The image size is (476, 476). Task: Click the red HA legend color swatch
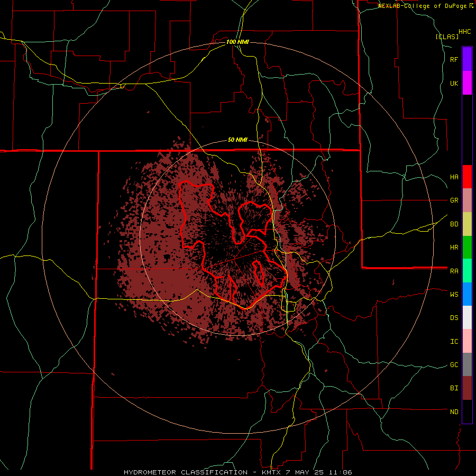click(x=467, y=177)
